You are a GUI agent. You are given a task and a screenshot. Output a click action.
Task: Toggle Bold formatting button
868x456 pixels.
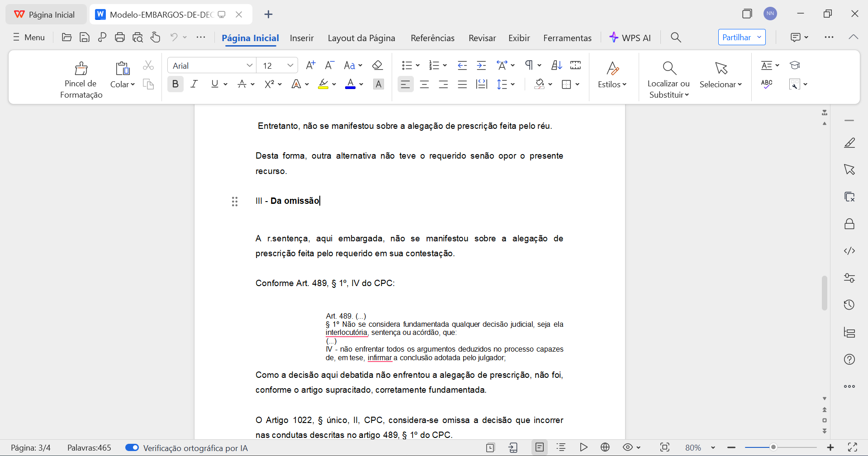pos(175,84)
